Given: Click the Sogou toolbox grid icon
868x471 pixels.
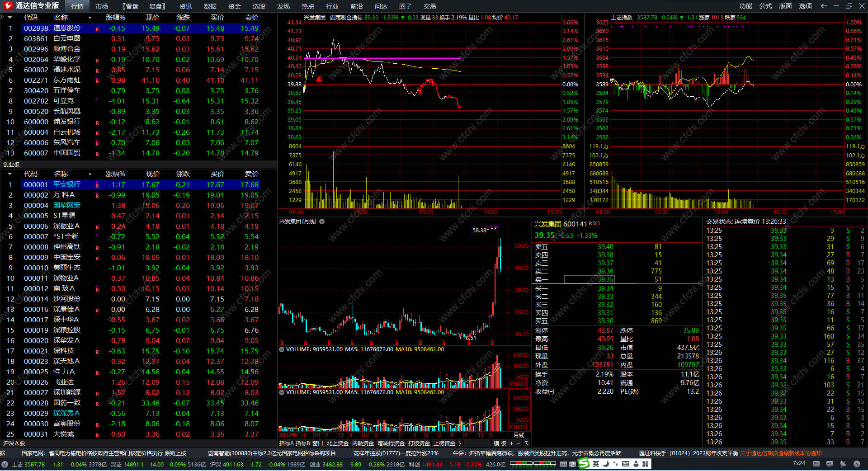Looking at the screenshot, I should [646, 464].
